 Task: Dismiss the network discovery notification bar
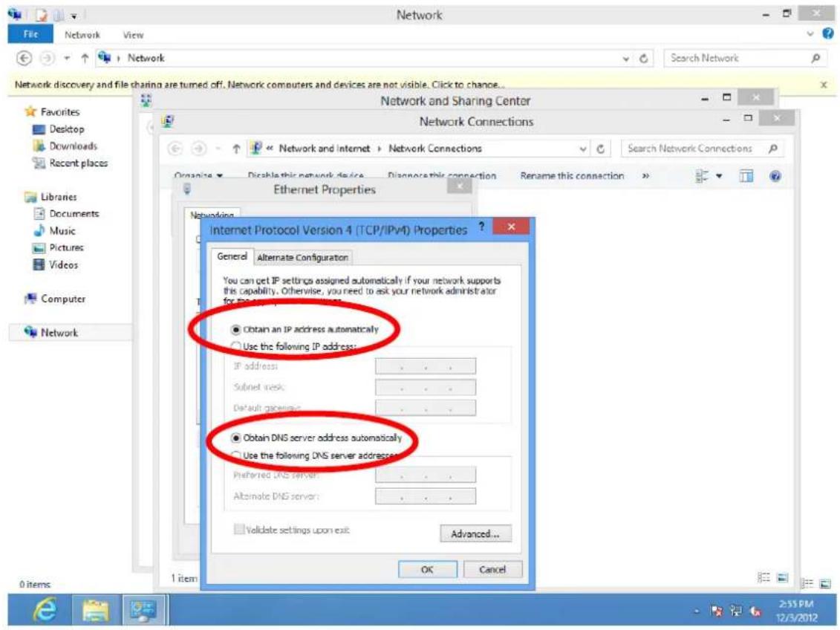click(824, 85)
